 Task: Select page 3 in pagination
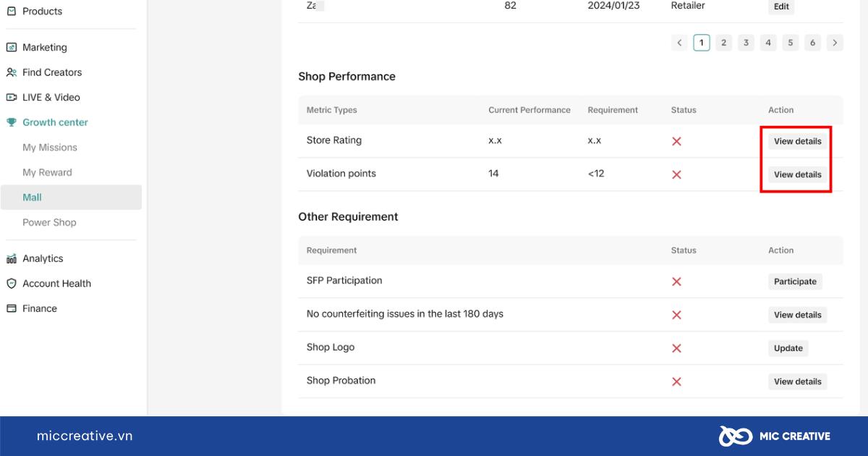(746, 43)
